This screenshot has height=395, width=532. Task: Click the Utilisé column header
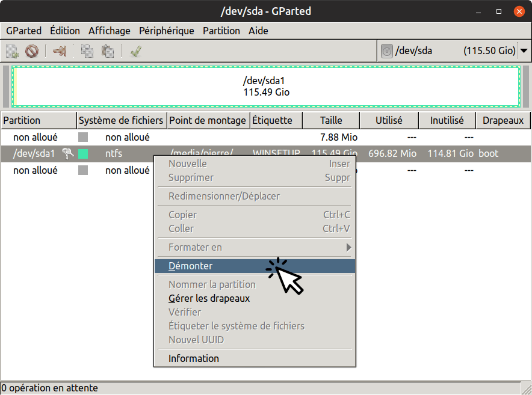click(389, 120)
